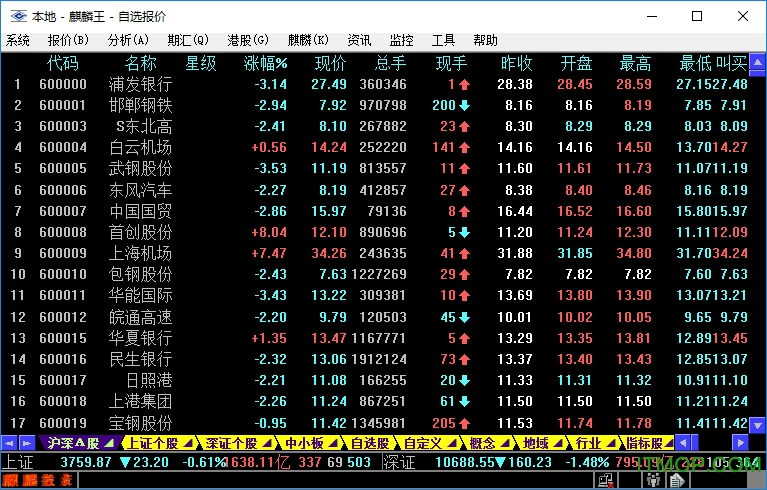Image resolution: width=767 pixels, height=490 pixels.
Task: Expand the triangle on 上证个股 tab
Action: click(188, 444)
